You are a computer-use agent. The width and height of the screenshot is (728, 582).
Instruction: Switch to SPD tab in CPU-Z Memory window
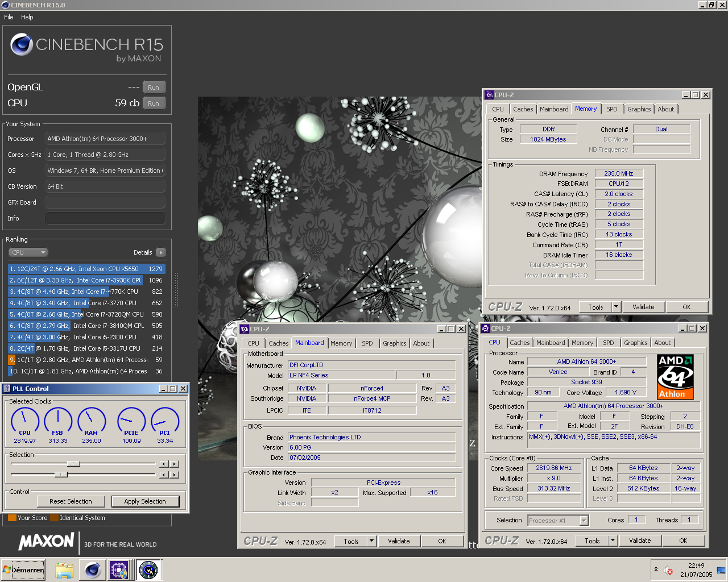tap(611, 109)
